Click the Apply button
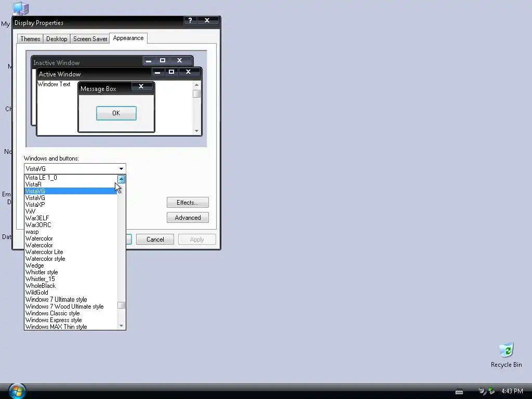This screenshot has width=532, height=399. click(197, 240)
